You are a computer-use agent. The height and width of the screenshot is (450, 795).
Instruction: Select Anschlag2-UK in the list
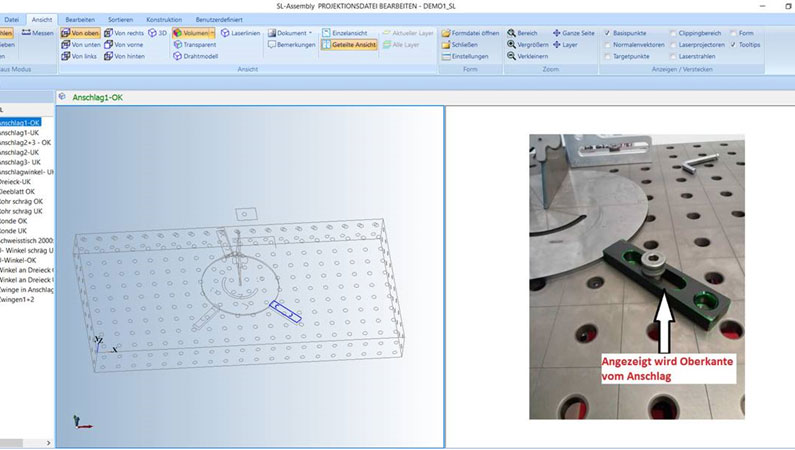[20, 152]
